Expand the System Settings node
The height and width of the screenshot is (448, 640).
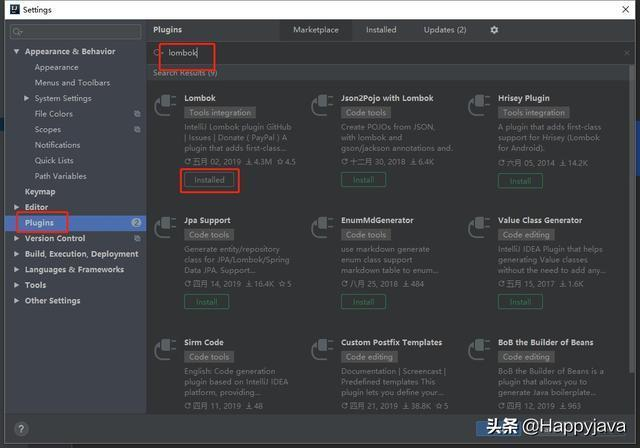pos(27,98)
